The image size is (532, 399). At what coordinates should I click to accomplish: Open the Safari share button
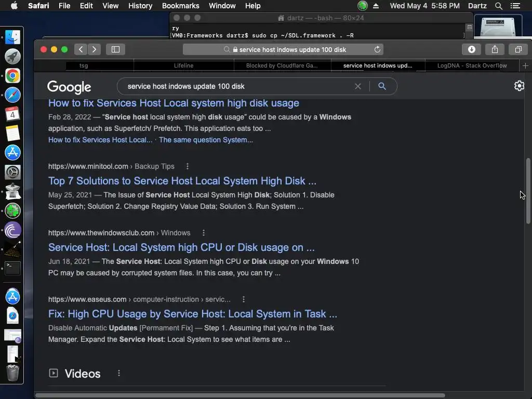pyautogui.click(x=495, y=49)
